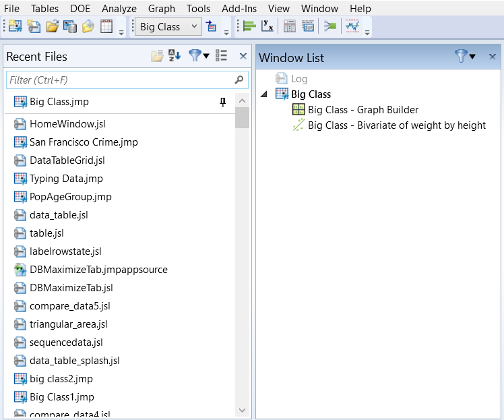
Task: Click the New Data Table toolbar icon
Action: point(15,27)
